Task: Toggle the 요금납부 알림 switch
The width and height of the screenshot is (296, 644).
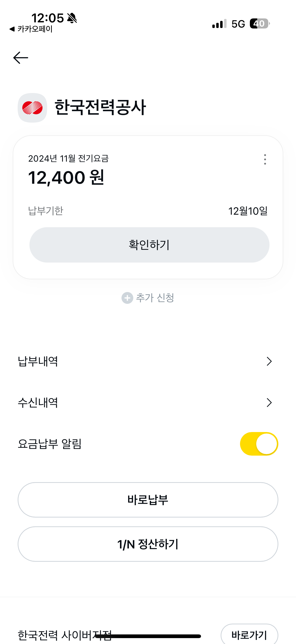Action: click(259, 444)
